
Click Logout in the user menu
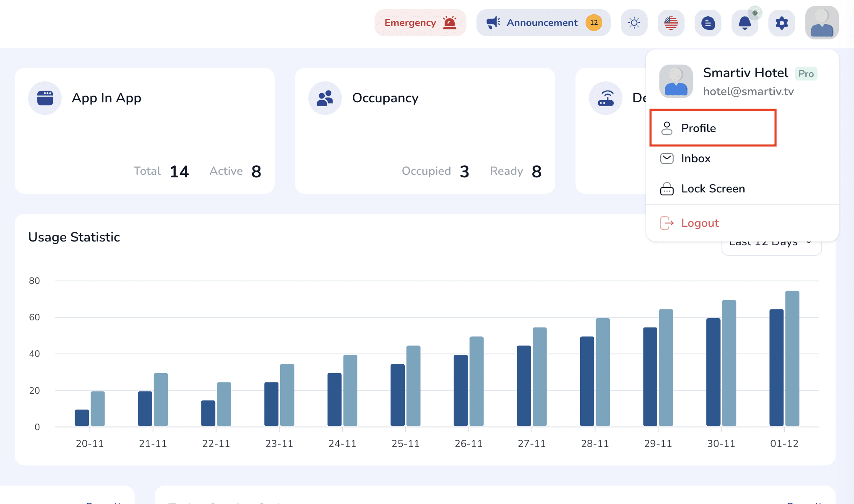742,223
